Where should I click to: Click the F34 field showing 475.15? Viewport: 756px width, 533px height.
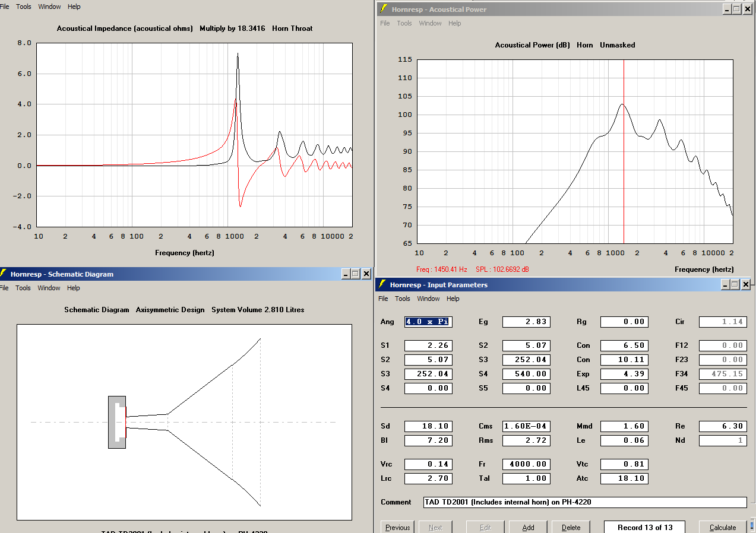[x=723, y=374]
